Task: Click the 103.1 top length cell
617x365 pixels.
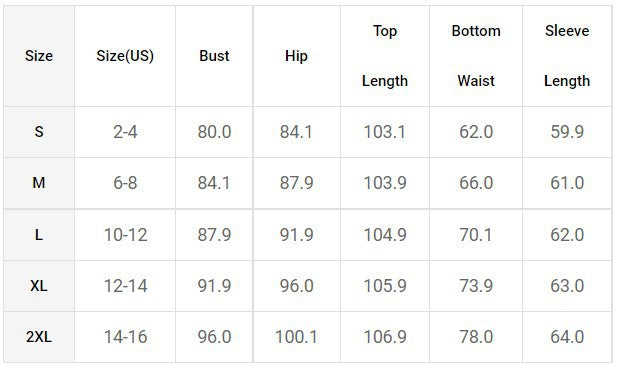Action: (385, 132)
